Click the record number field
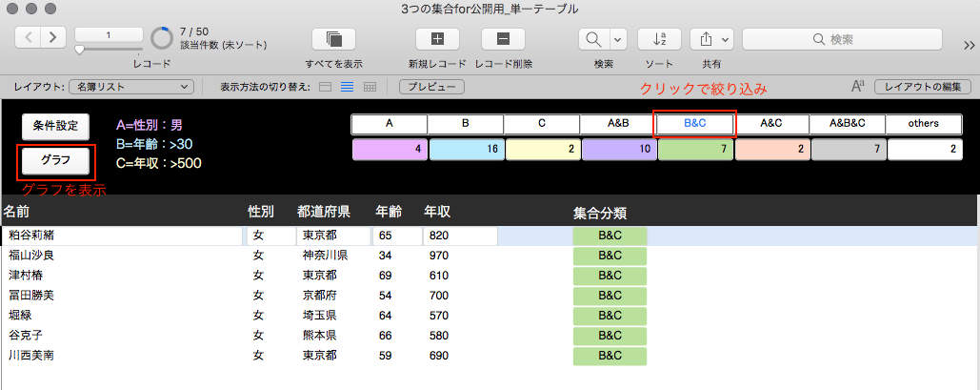The height and width of the screenshot is (390, 980). tap(109, 35)
